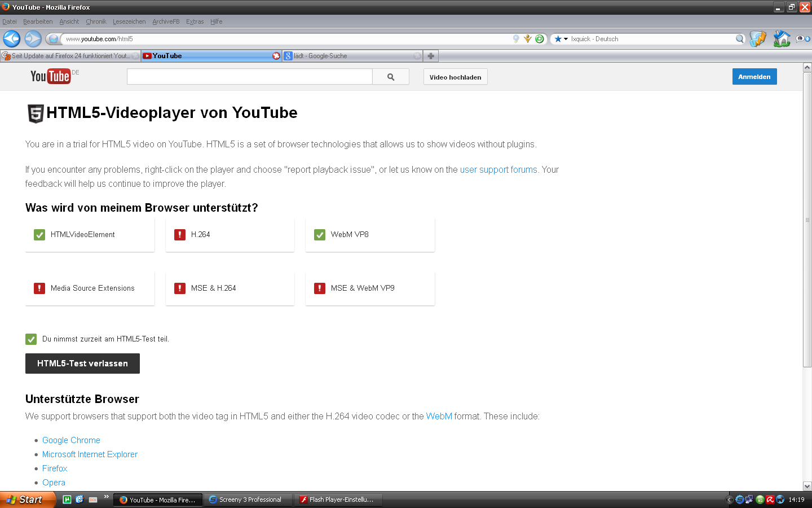Click the magnifier in the Ixquick search box
Screen dimensions: 812x508
point(739,39)
